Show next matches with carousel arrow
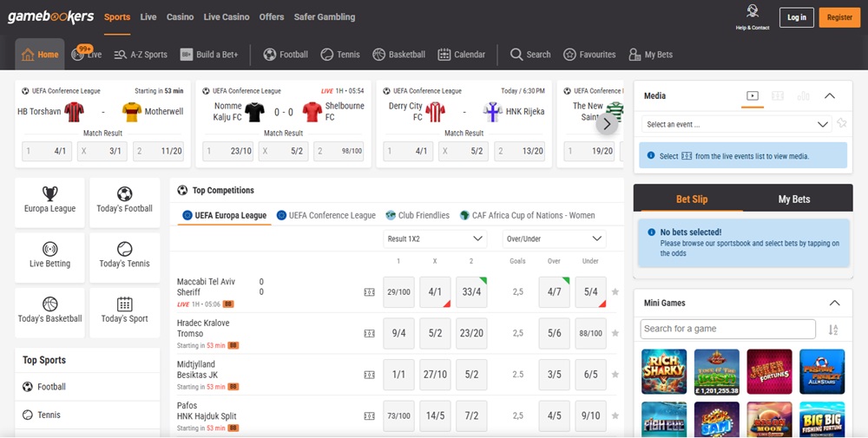Viewport: 868px width, 438px height. [x=607, y=124]
